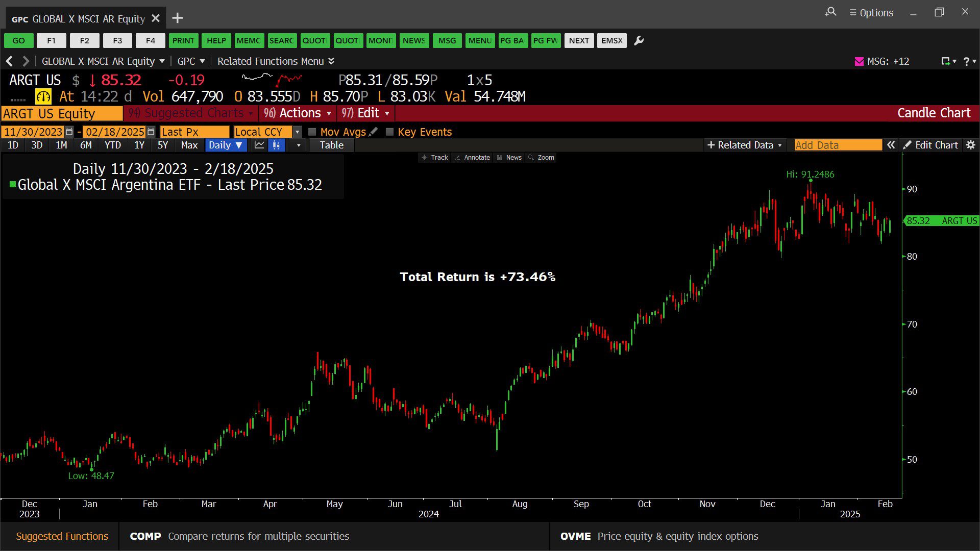Enable the Mov Avgs checkbox
The height and width of the screenshot is (551, 980).
[312, 132]
